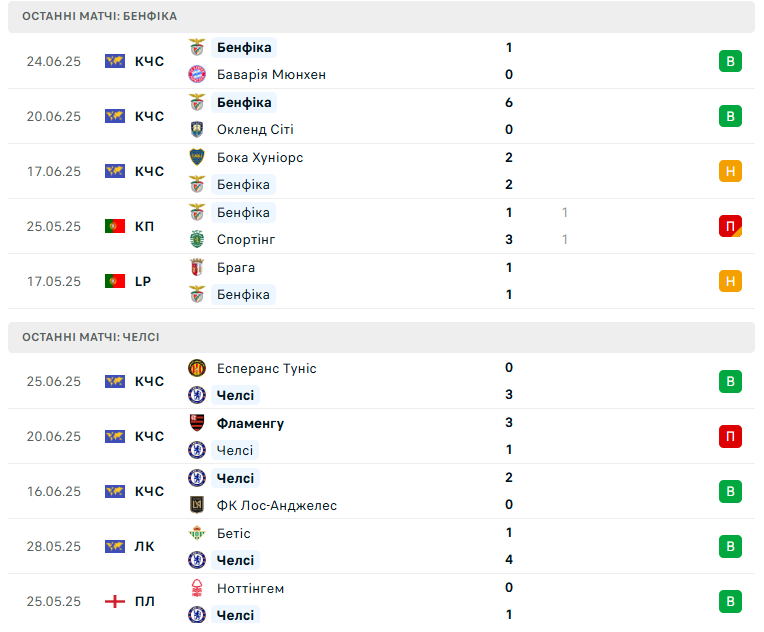
Task: Click the Los Angeles FC logo
Action: [197, 505]
